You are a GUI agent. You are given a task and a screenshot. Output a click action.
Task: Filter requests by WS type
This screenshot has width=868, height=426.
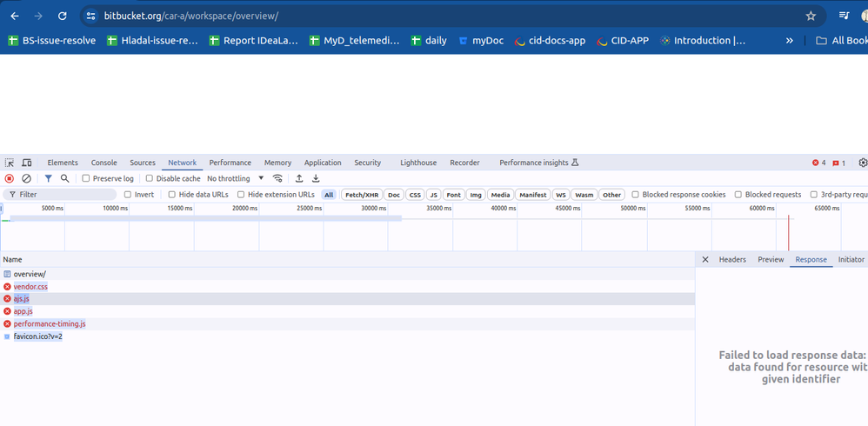[x=561, y=195]
